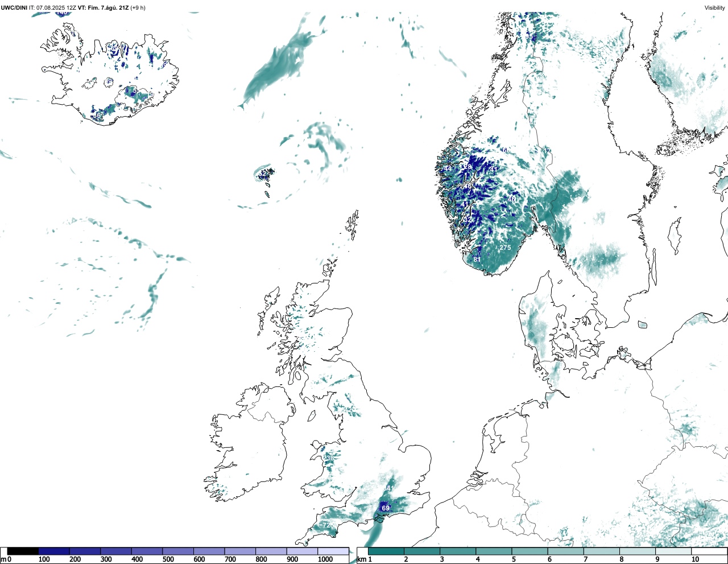Click the 'UWC/DINI' model label
Image resolution: width=728 pixels, height=564 pixels.
click(14, 8)
